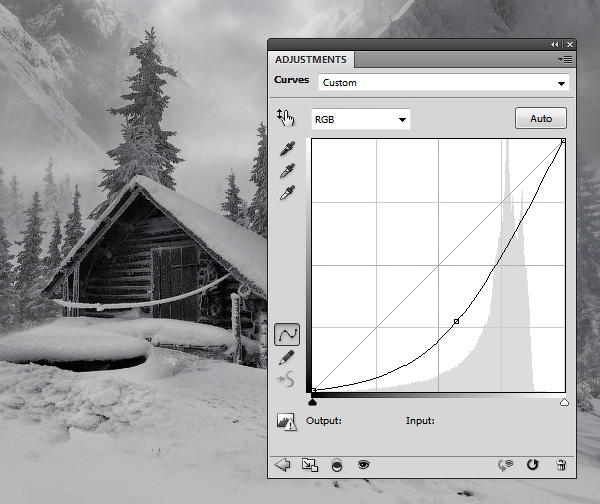Screen dimensions: 600x504
Task: Click the Input value label
Action: tap(420, 421)
